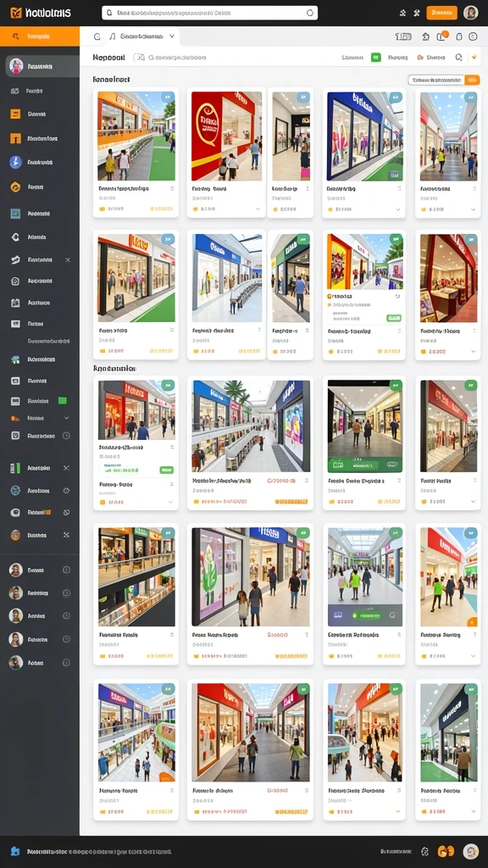488x868 pixels.
Task: Toggle the green square indicator in the sidebar
Action: coord(63,401)
